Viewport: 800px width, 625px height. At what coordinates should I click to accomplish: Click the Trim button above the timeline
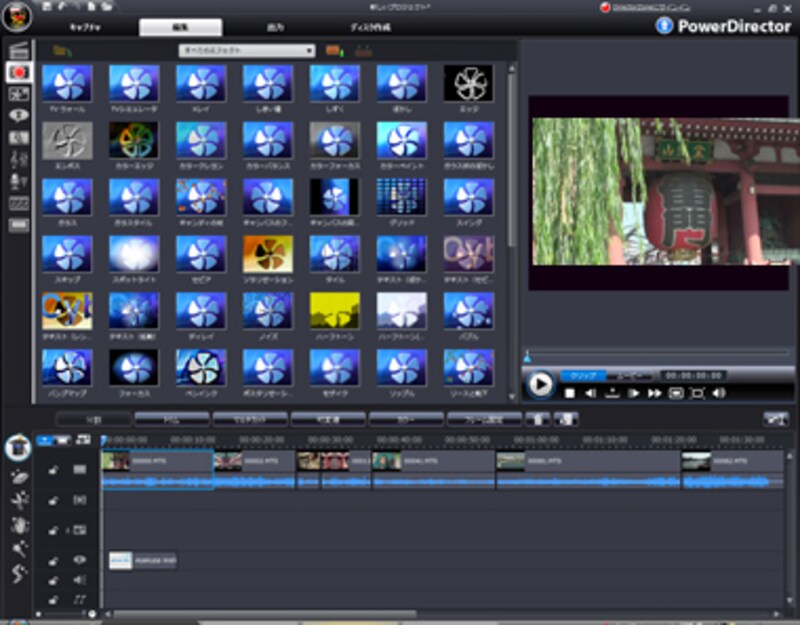click(171, 419)
